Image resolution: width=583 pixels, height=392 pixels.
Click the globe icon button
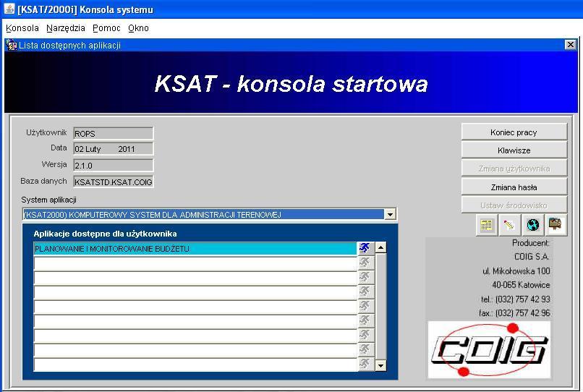[532, 225]
